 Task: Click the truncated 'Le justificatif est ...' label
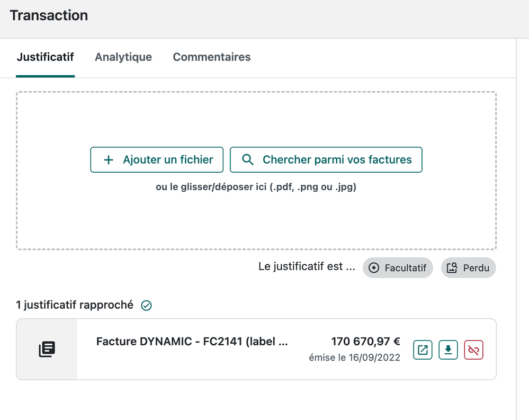(307, 267)
